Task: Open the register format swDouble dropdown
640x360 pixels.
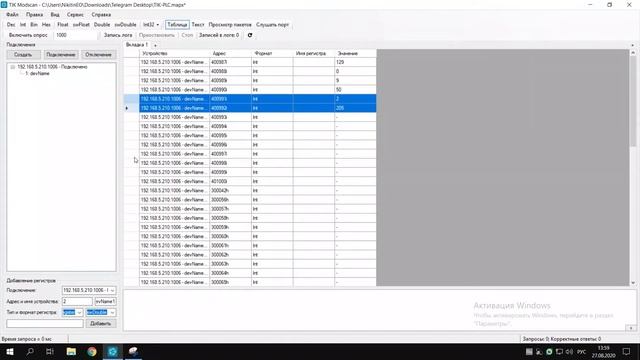Action: click(101, 312)
